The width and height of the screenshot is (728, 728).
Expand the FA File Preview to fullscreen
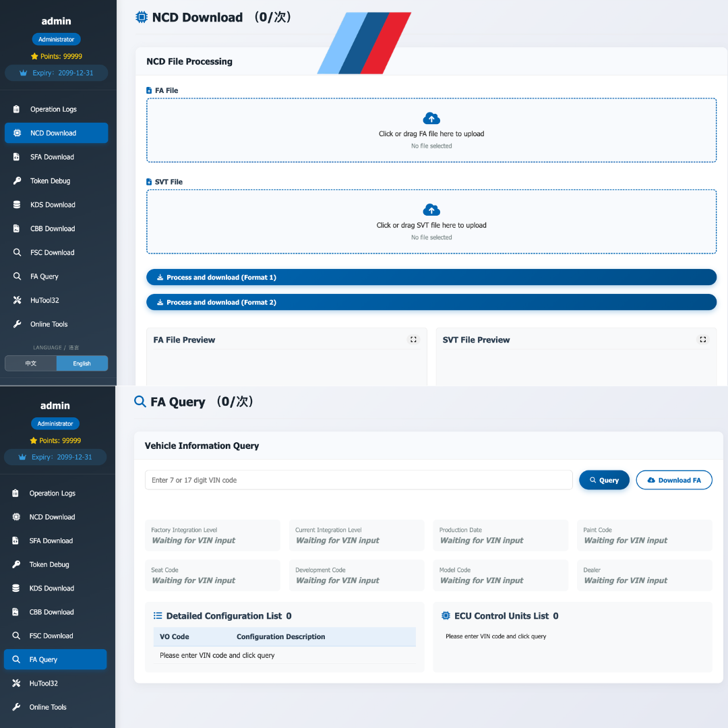(x=413, y=339)
